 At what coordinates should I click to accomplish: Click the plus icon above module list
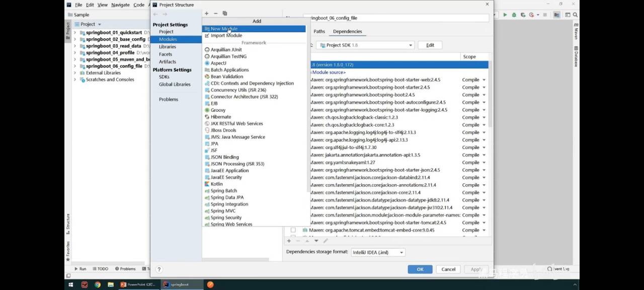point(206,14)
